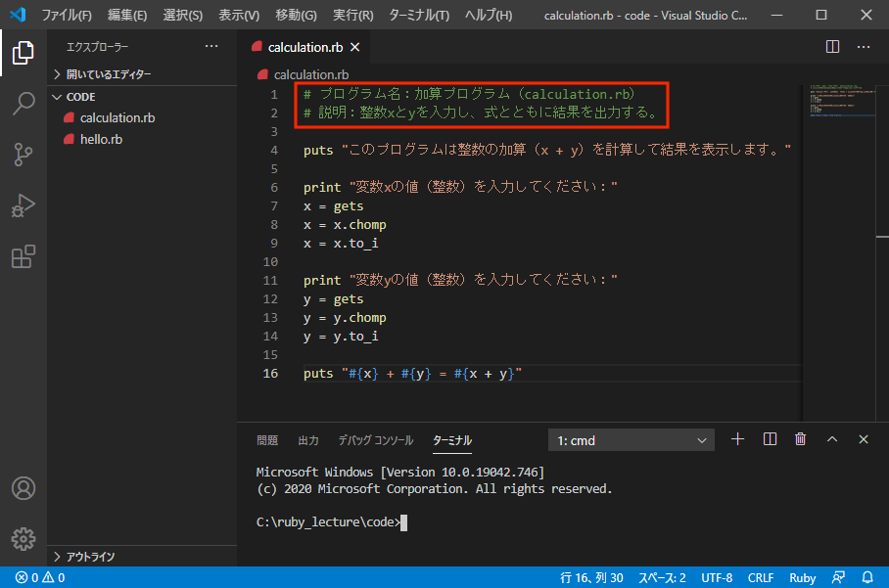Viewport: 889px width, 588px height.
Task: Open the Accounts menu icon
Action: pos(23,488)
